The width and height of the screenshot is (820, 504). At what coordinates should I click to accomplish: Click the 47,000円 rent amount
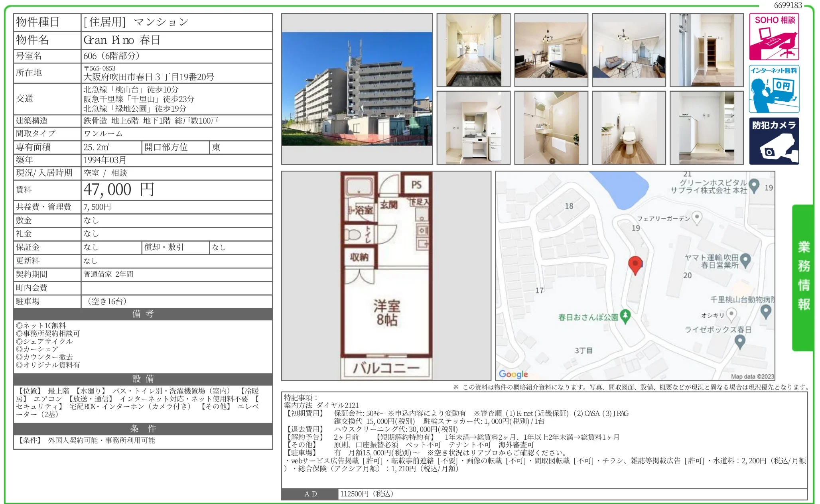click(x=119, y=190)
